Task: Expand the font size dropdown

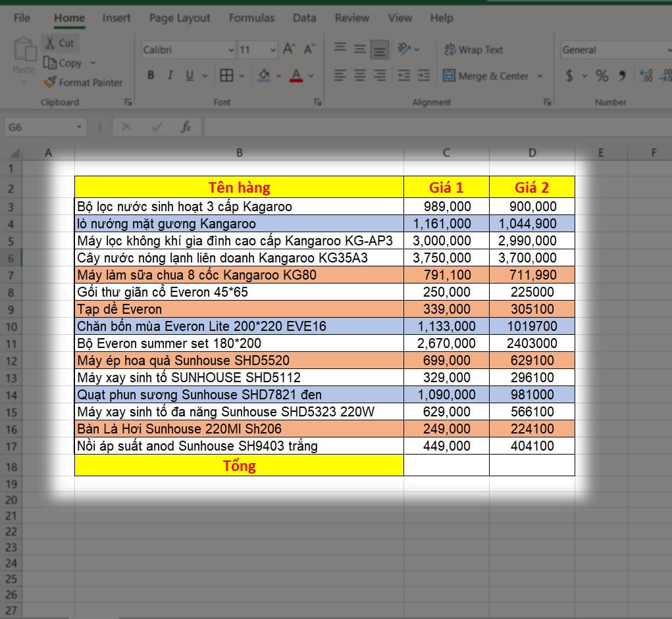Action: (x=273, y=50)
